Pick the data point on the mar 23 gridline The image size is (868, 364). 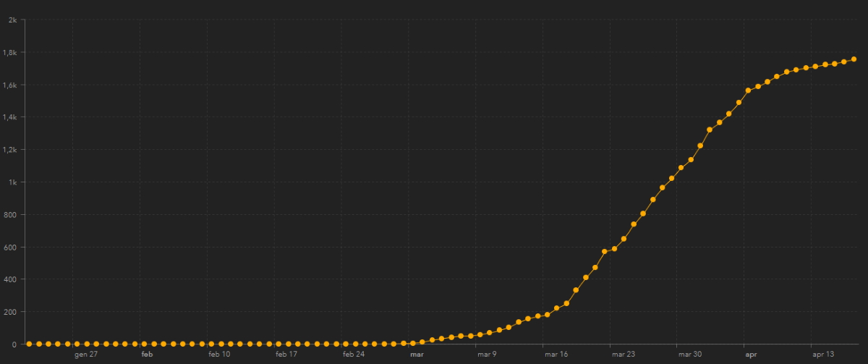click(x=614, y=249)
